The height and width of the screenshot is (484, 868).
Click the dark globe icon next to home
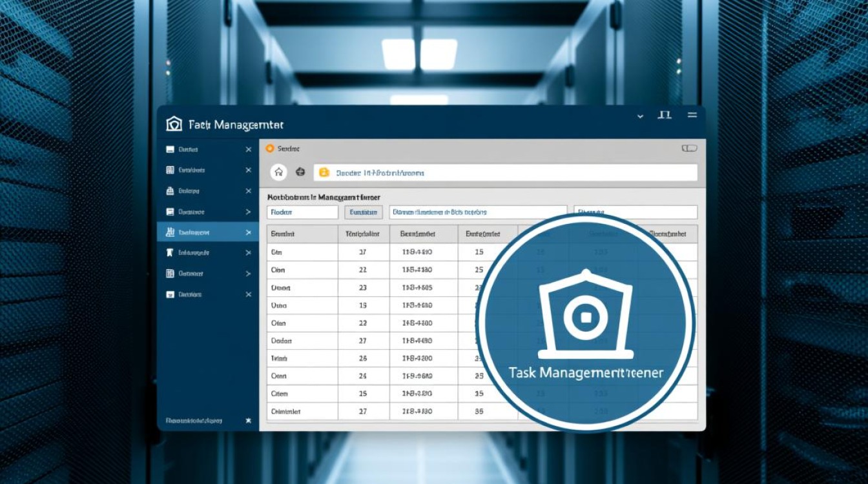[x=300, y=172]
